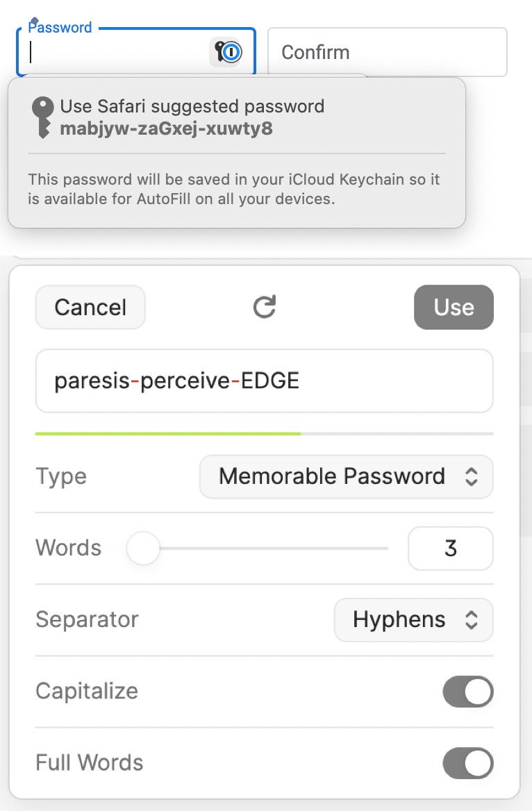Toggle the Full Words switch
Image resolution: width=532 pixels, height=811 pixels.
[468, 763]
